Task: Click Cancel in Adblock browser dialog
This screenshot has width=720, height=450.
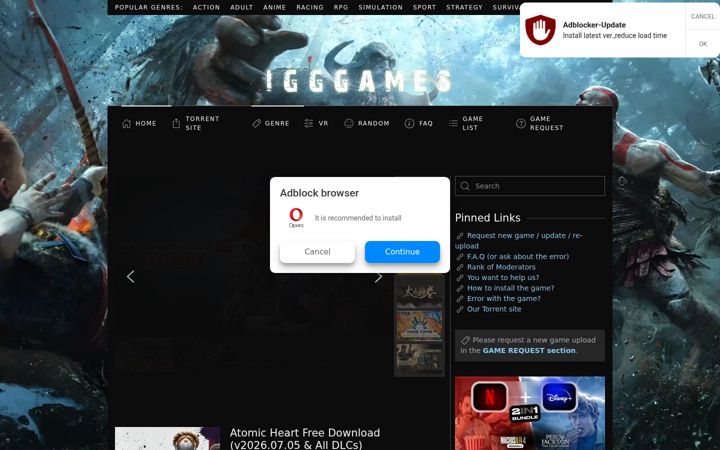Action: point(317,252)
